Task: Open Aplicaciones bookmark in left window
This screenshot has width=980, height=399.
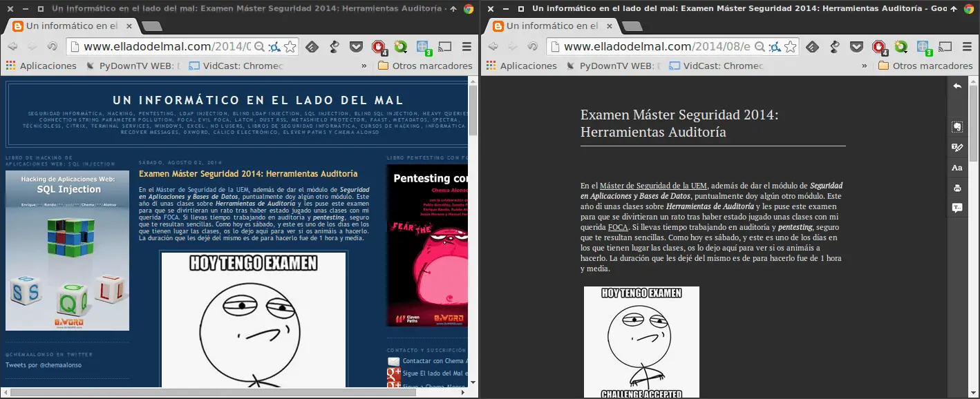Action: [41, 66]
